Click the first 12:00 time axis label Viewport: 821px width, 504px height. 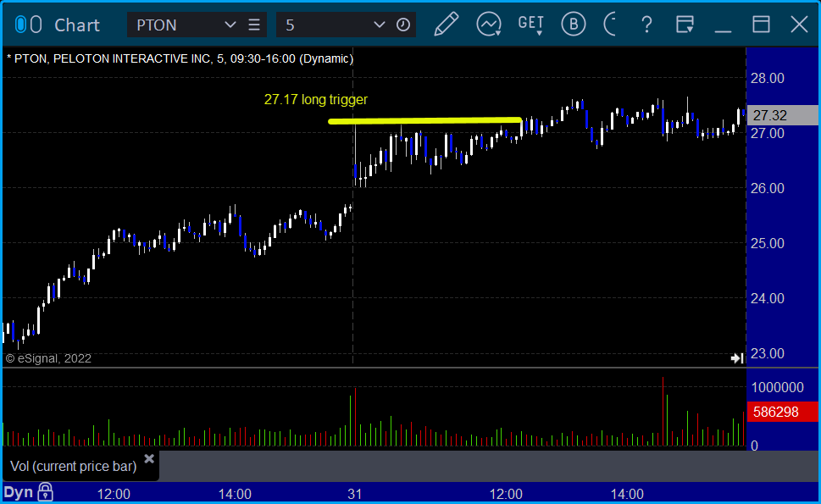[x=114, y=494]
